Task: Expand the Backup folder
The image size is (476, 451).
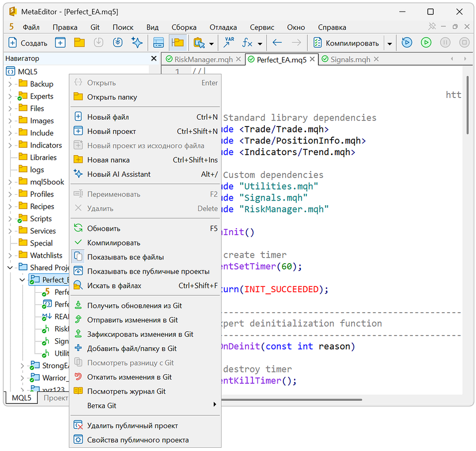Action: [10, 84]
